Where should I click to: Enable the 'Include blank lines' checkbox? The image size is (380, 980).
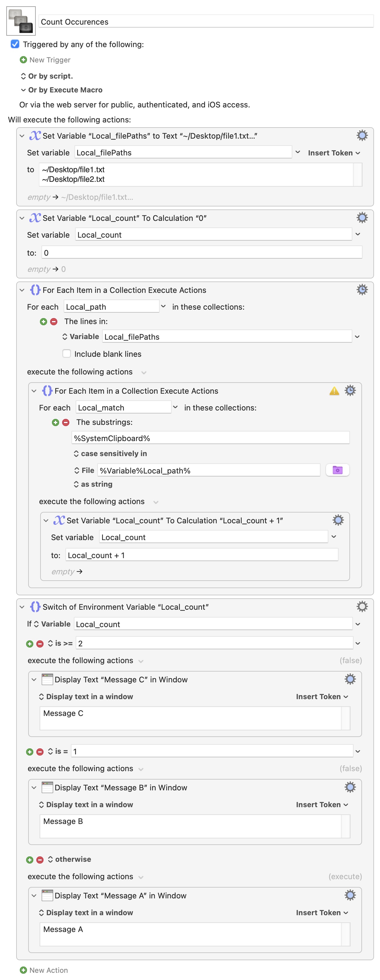coord(67,353)
